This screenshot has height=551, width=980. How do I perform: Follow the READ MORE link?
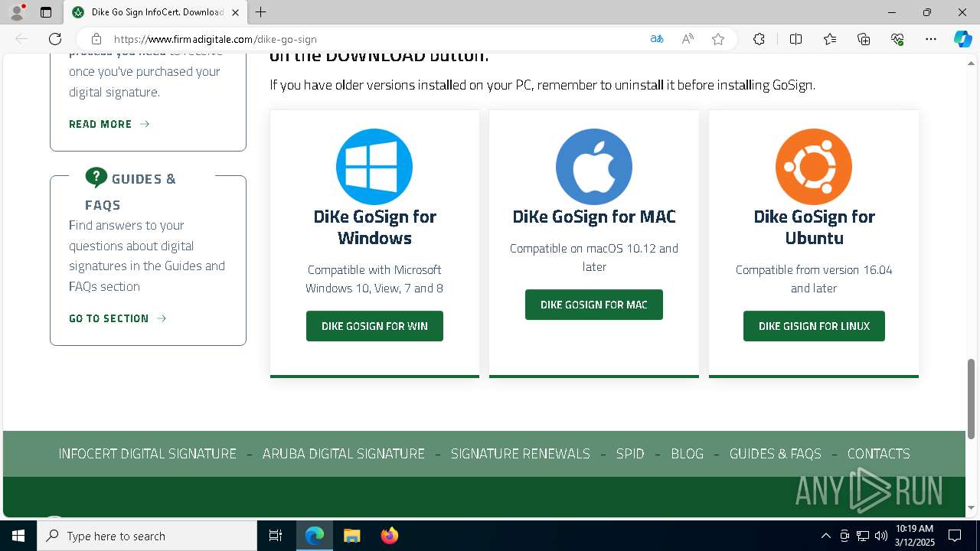(x=109, y=124)
